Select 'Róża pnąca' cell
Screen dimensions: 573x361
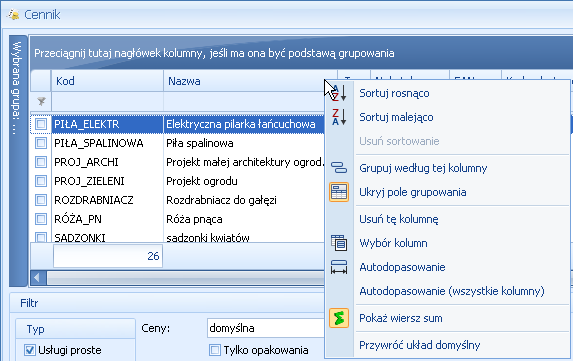pyautogui.click(x=244, y=219)
